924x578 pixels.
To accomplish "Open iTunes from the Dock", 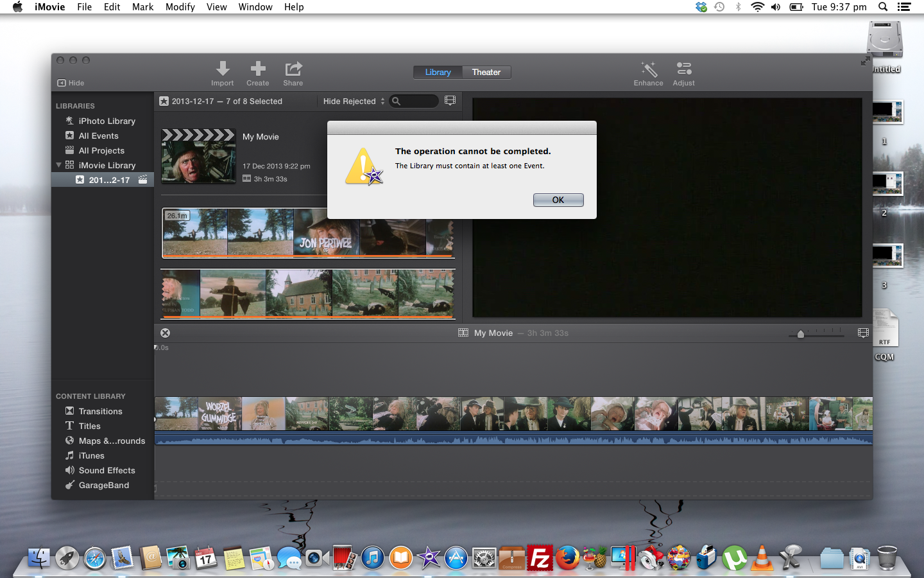I will 372,557.
